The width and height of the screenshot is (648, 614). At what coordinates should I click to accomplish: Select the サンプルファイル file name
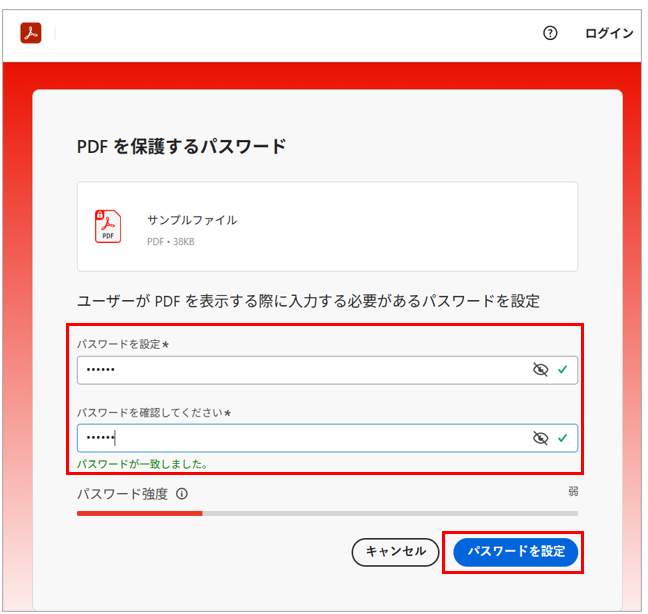[192, 220]
